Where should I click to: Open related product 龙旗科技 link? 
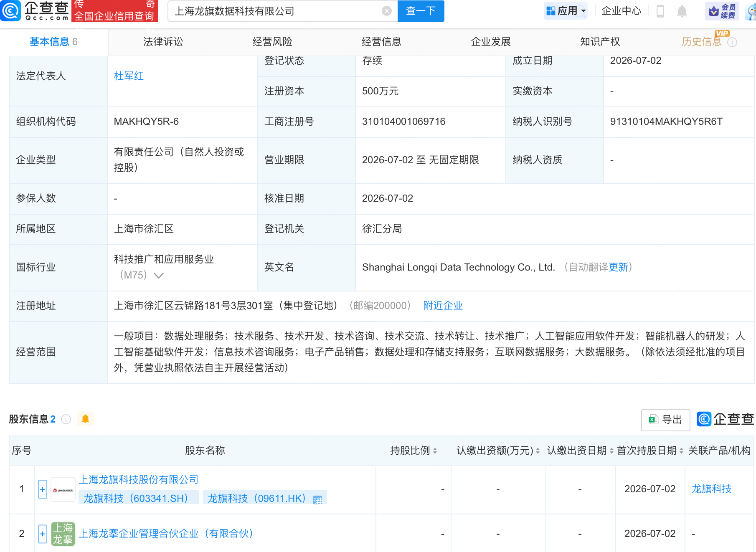712,489
